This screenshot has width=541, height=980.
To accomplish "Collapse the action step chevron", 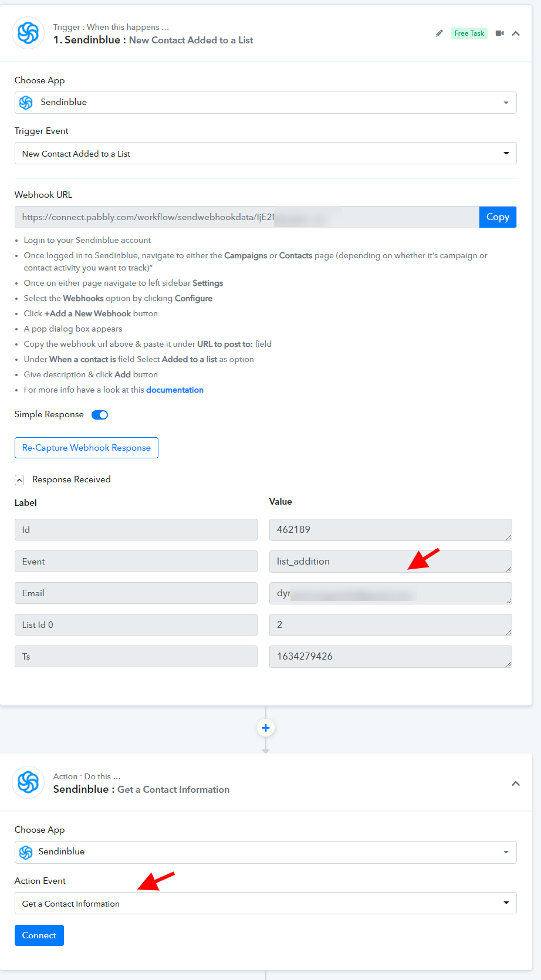I will coord(516,783).
